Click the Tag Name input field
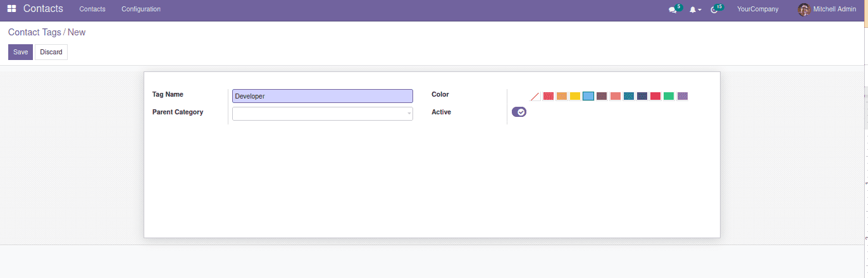Image resolution: width=868 pixels, height=278 pixels. [322, 96]
